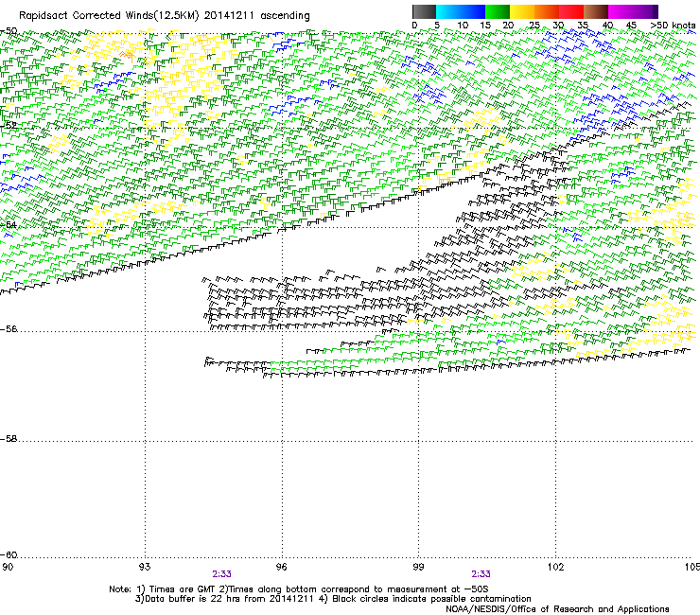Click the '45' legend scale number
This screenshot has height=615, width=700.
click(631, 26)
